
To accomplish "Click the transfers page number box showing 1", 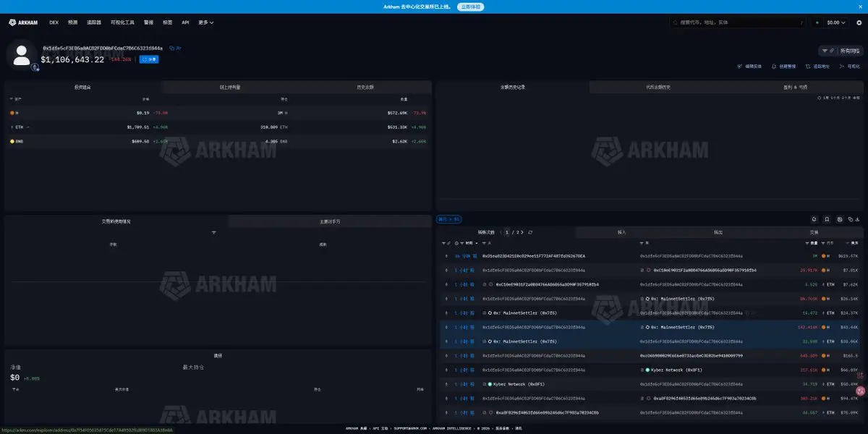I will coord(508,232).
